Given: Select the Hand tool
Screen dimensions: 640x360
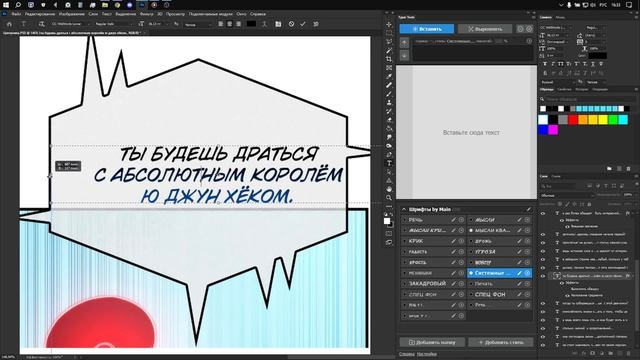Looking at the screenshot, I should pyautogui.click(x=389, y=189).
